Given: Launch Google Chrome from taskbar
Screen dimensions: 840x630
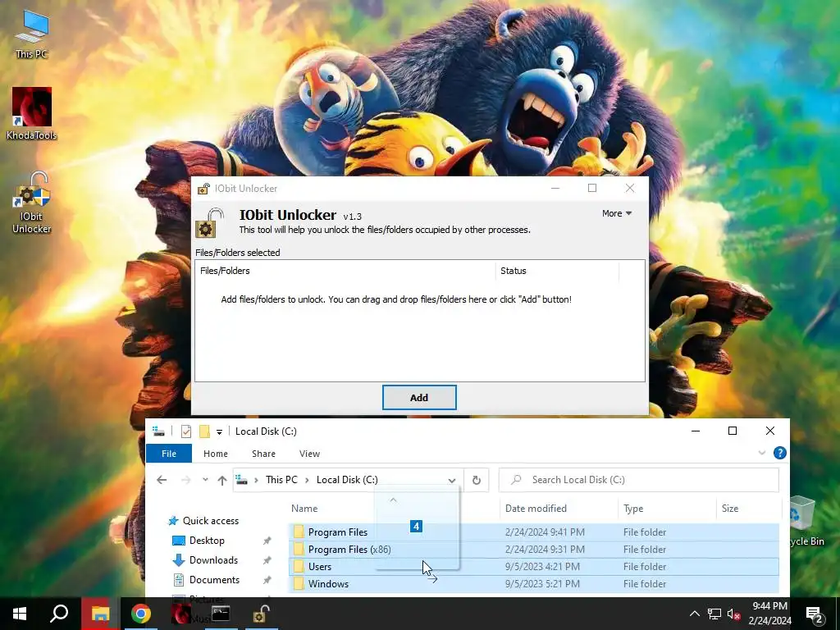Looking at the screenshot, I should tap(141, 614).
